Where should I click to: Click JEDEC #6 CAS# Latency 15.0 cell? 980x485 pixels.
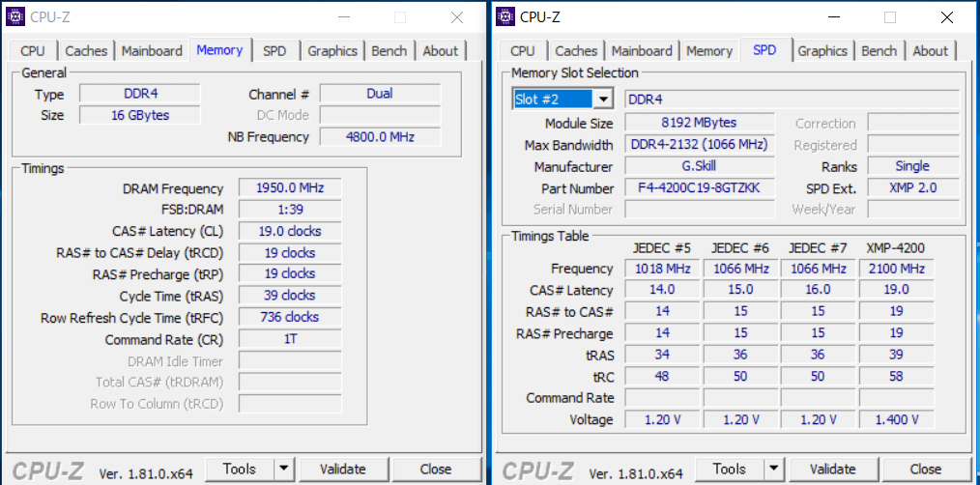[x=740, y=290]
